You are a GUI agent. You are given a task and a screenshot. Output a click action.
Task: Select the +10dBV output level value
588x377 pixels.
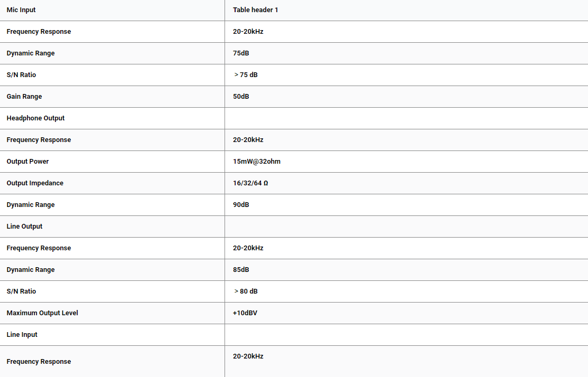pyautogui.click(x=245, y=313)
